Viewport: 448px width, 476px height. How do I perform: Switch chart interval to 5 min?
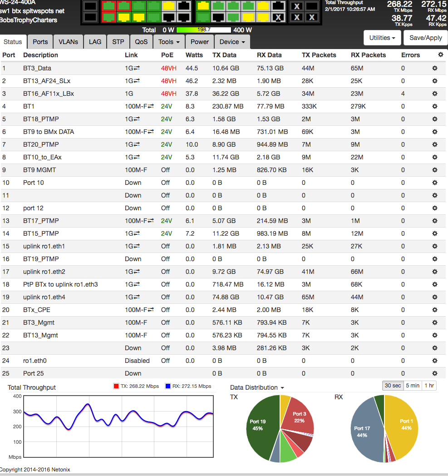[x=413, y=386]
